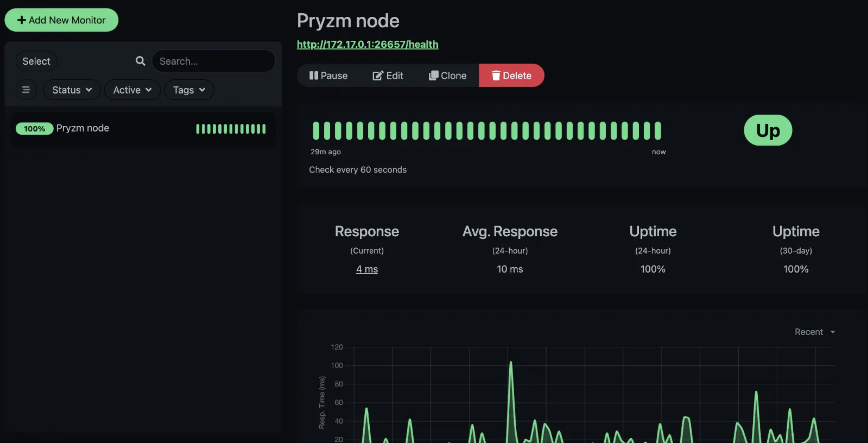Viewport: 868px width, 443px height.
Task: Pause the Pryzm node monitor
Action: tap(328, 76)
